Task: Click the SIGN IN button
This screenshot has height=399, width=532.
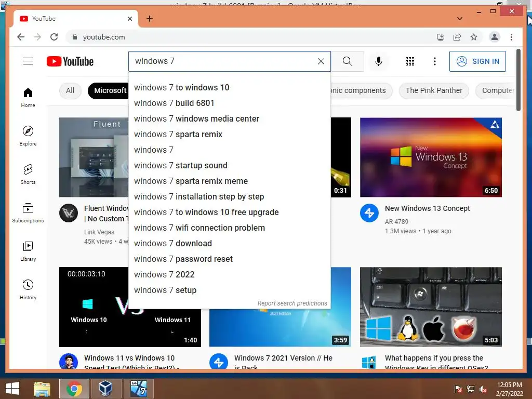Action: [x=477, y=61]
